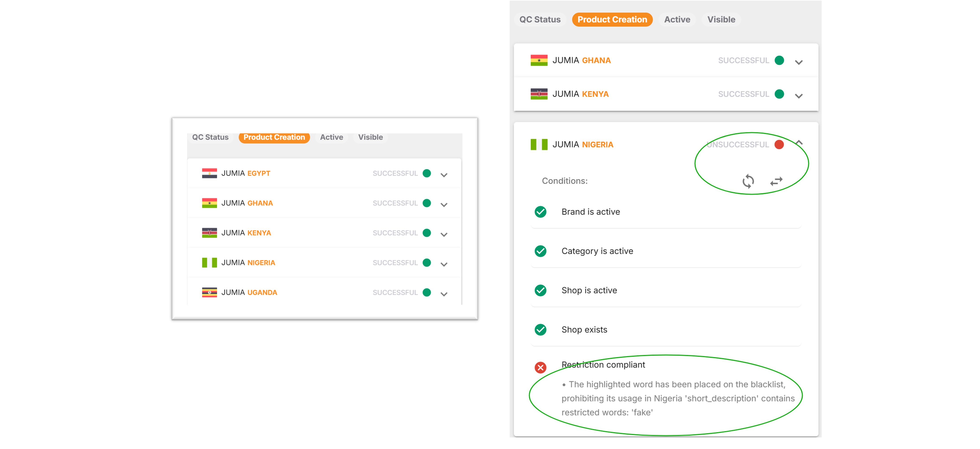Click JUMIA KENYA label in right panel
The image size is (980, 449).
[x=581, y=94]
